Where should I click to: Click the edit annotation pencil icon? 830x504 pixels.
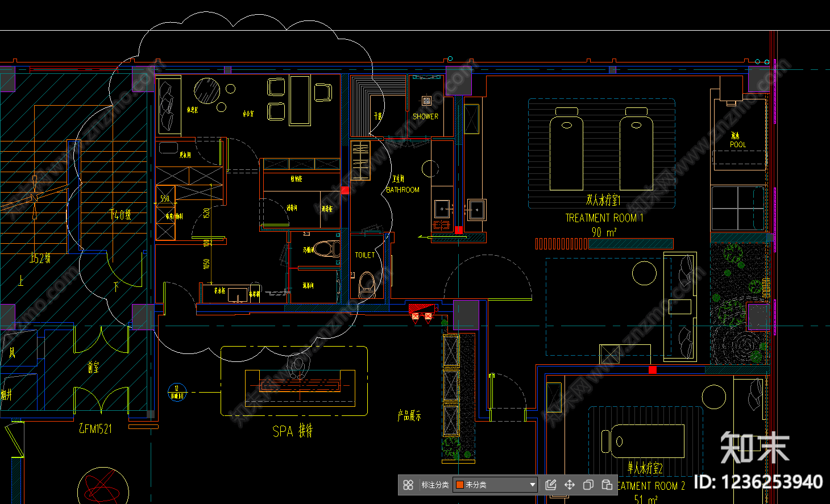[x=551, y=485]
